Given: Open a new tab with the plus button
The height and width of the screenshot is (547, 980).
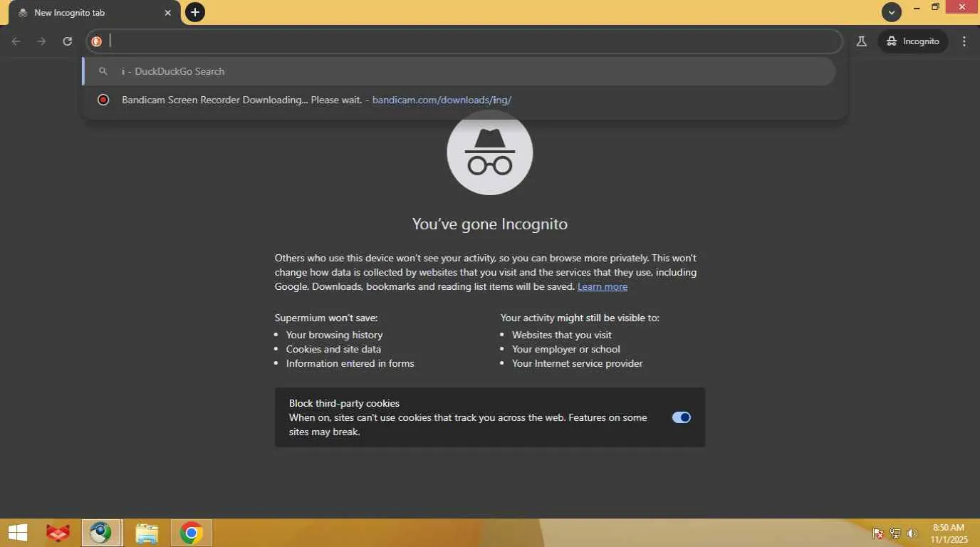Looking at the screenshot, I should tap(194, 12).
